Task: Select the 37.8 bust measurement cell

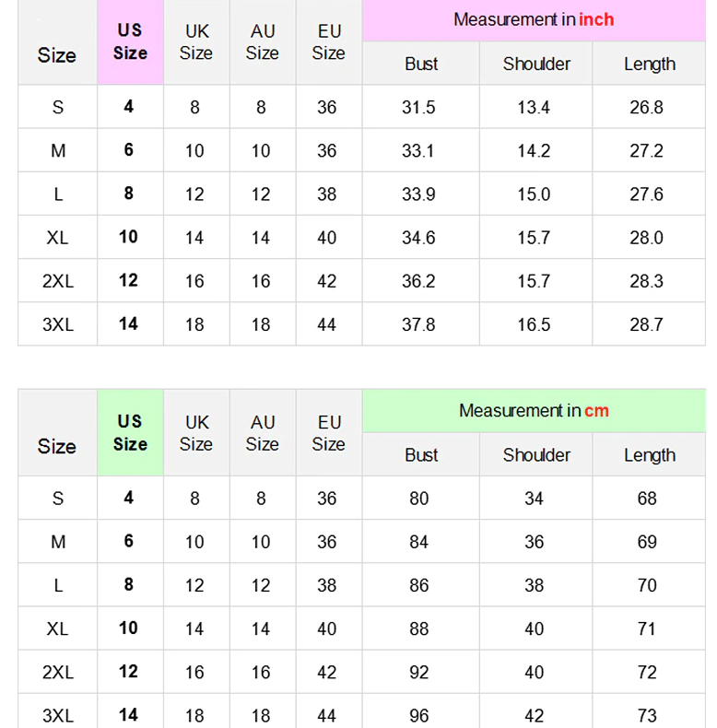Action: 418,324
